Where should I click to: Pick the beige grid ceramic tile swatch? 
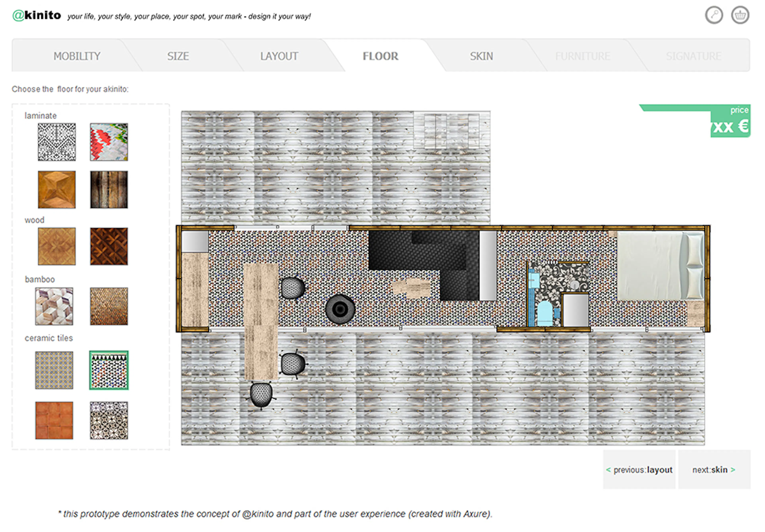pyautogui.click(x=54, y=370)
